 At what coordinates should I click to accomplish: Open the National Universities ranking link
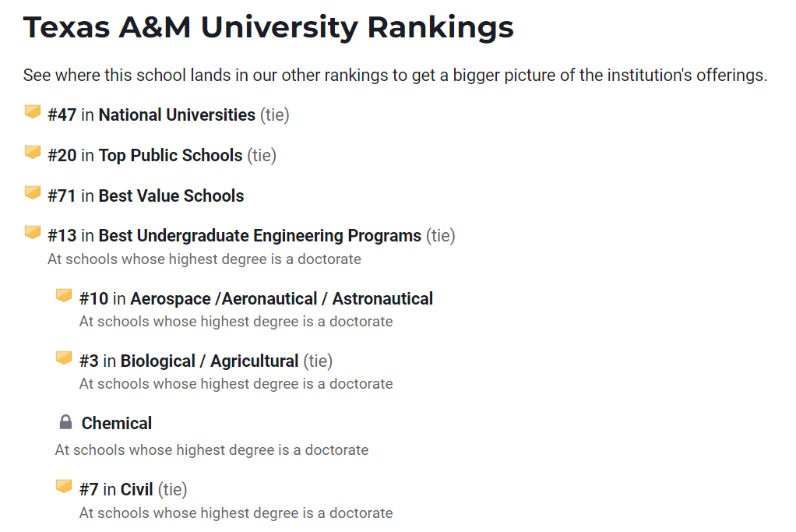pos(177,115)
